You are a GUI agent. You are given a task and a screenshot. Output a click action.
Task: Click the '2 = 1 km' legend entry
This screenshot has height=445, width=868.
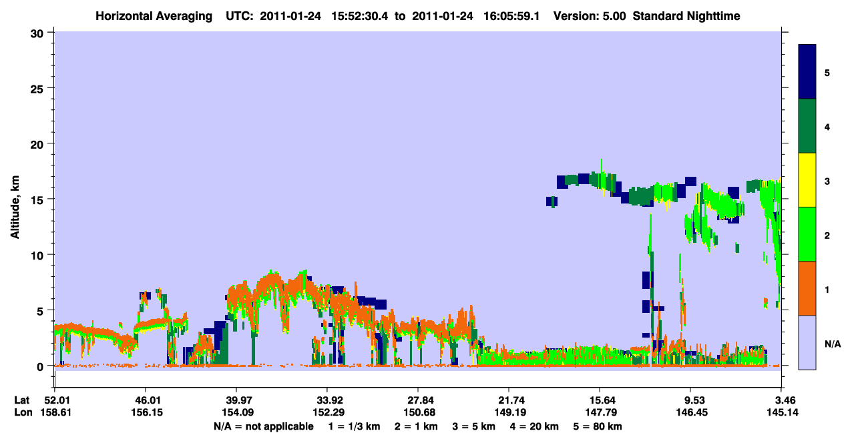click(416, 426)
